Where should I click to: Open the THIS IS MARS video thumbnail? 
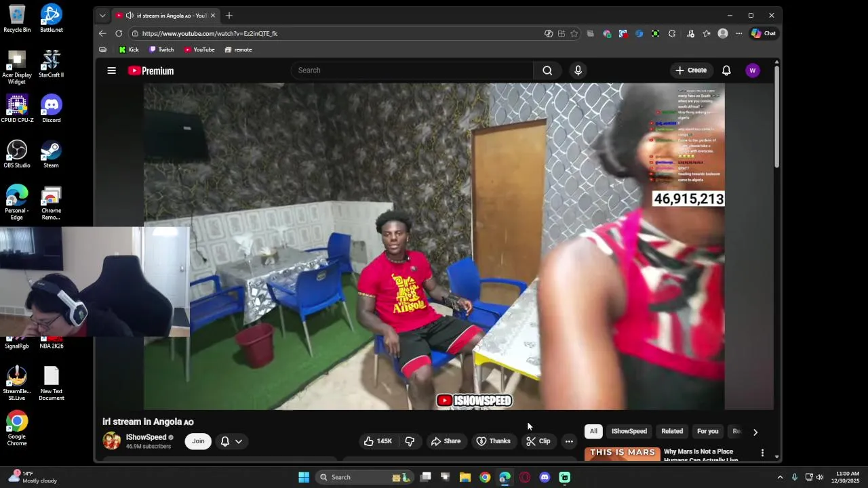click(622, 453)
